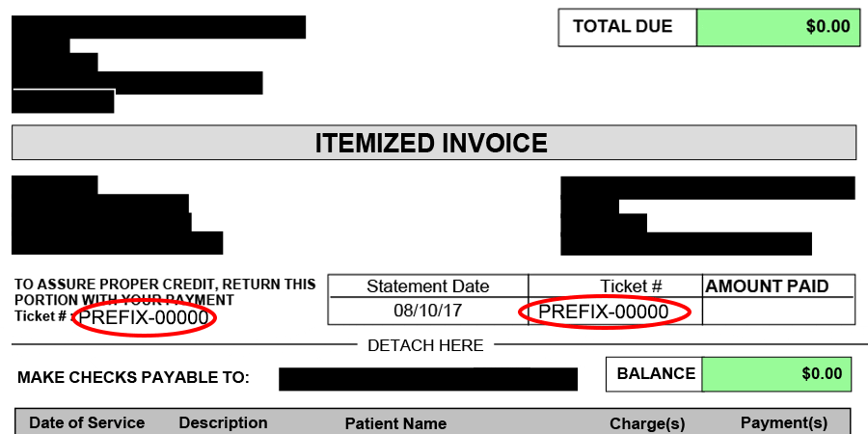
Task: Select the 08/10/17 statement date value
Action: 427,310
